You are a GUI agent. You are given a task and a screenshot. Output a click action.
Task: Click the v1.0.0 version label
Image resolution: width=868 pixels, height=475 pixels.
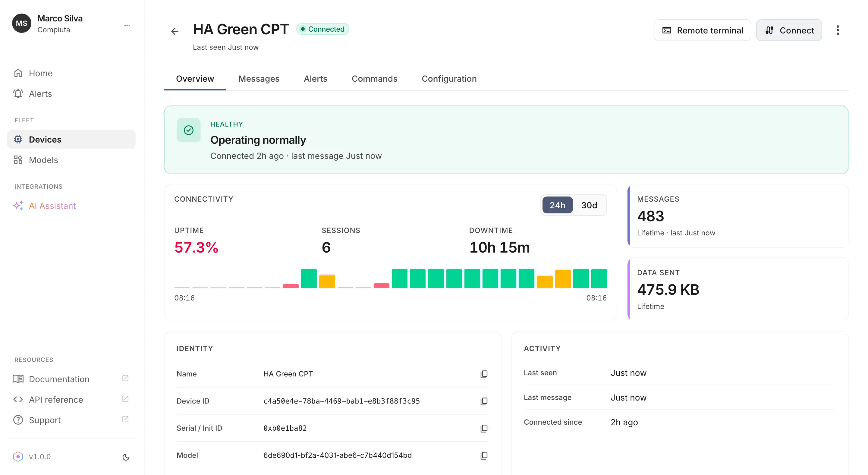pyautogui.click(x=40, y=457)
